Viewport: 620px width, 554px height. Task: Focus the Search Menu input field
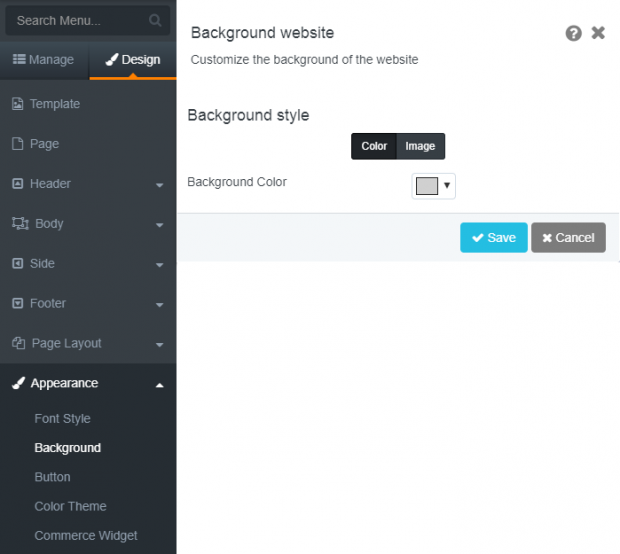(87, 20)
